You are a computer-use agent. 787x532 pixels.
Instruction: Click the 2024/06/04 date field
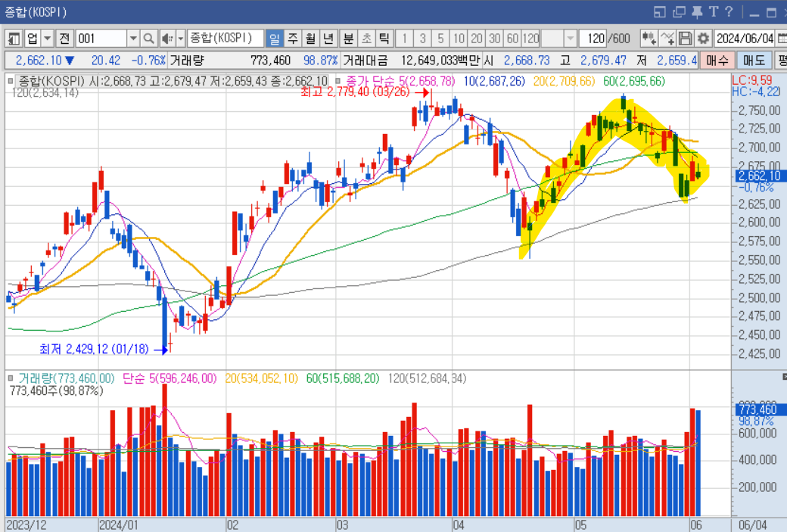[745, 38]
